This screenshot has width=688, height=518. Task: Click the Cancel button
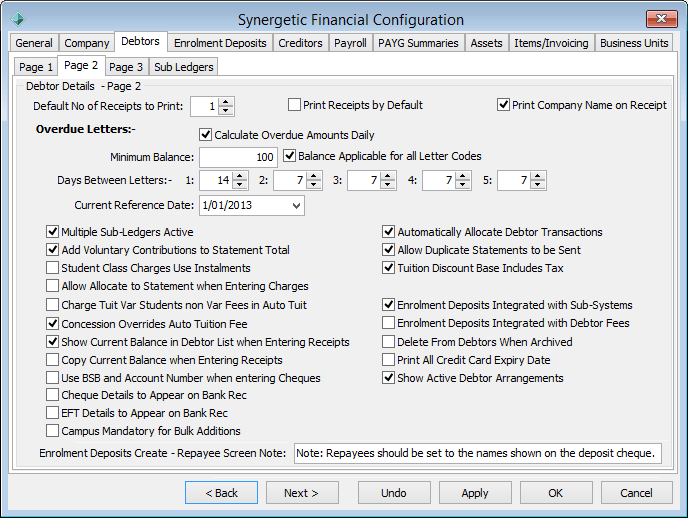pos(637,493)
